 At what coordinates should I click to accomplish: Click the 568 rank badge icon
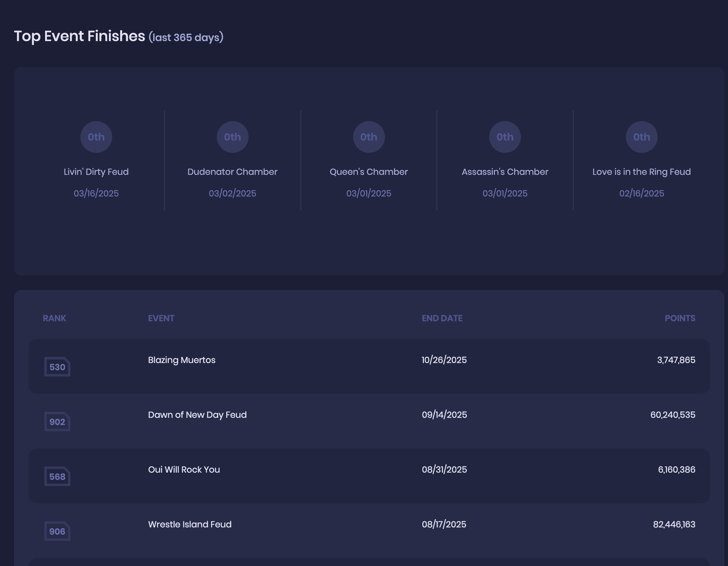point(57,476)
